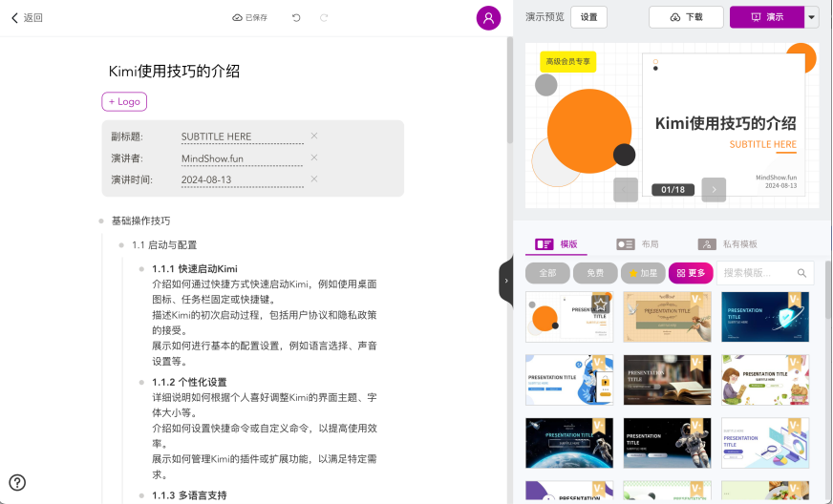The height and width of the screenshot is (504, 833).
Task: Open the purple user profile avatar
Action: tap(488, 18)
